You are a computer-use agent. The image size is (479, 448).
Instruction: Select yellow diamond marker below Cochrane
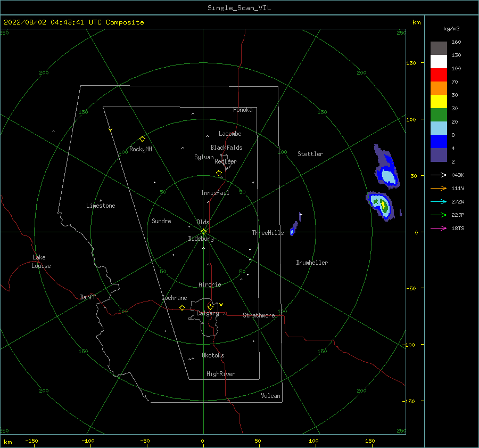click(182, 307)
